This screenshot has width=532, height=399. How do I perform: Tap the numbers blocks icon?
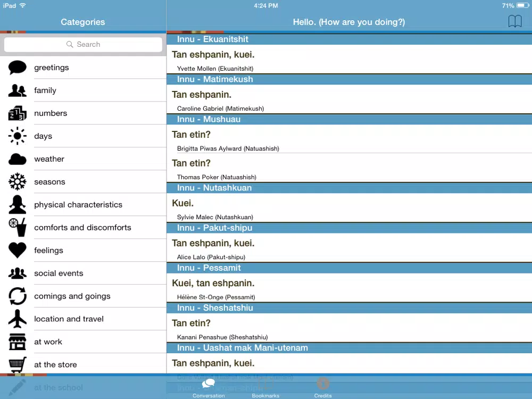18,113
